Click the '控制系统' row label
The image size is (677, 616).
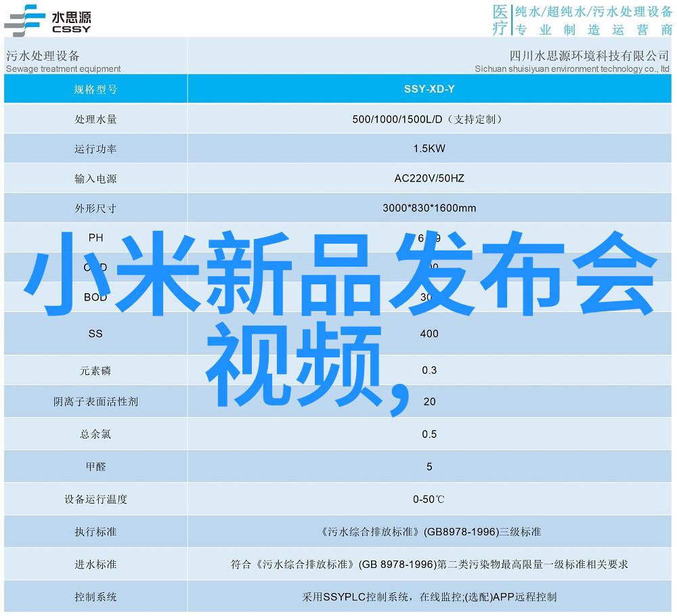click(95, 597)
